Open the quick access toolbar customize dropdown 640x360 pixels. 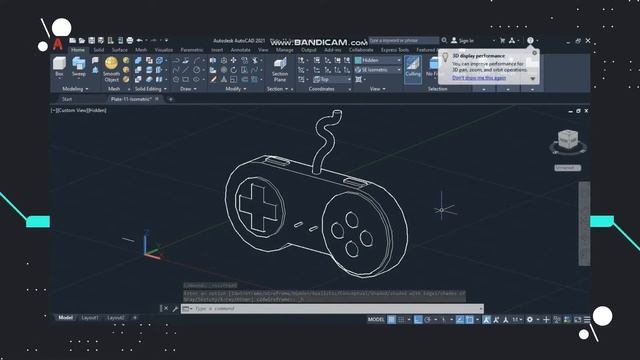click(167, 40)
